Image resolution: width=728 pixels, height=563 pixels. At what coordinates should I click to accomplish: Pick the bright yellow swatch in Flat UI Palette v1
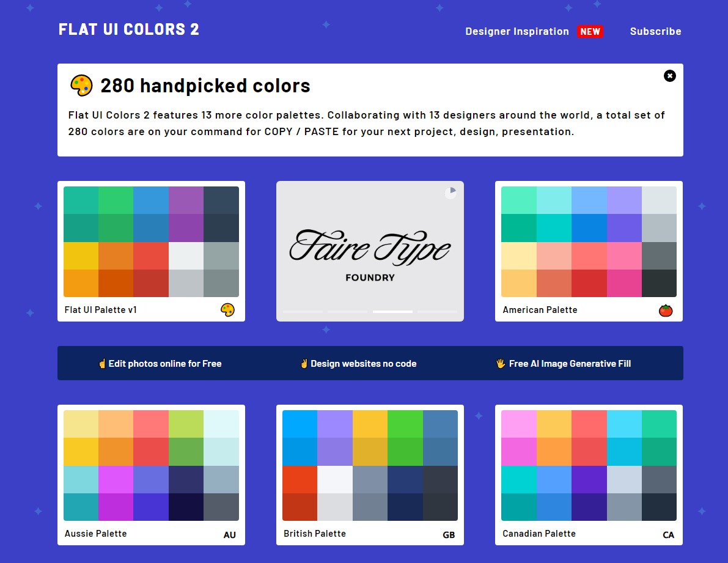tap(81, 256)
